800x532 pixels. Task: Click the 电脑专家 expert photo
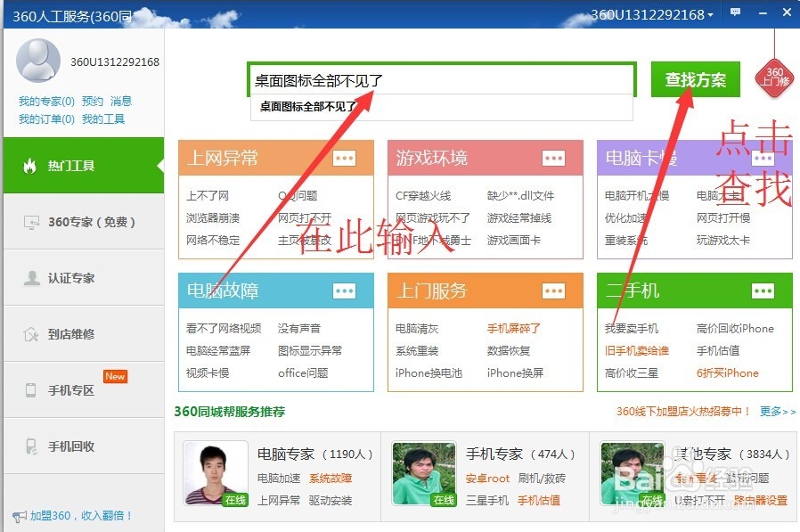point(216,473)
